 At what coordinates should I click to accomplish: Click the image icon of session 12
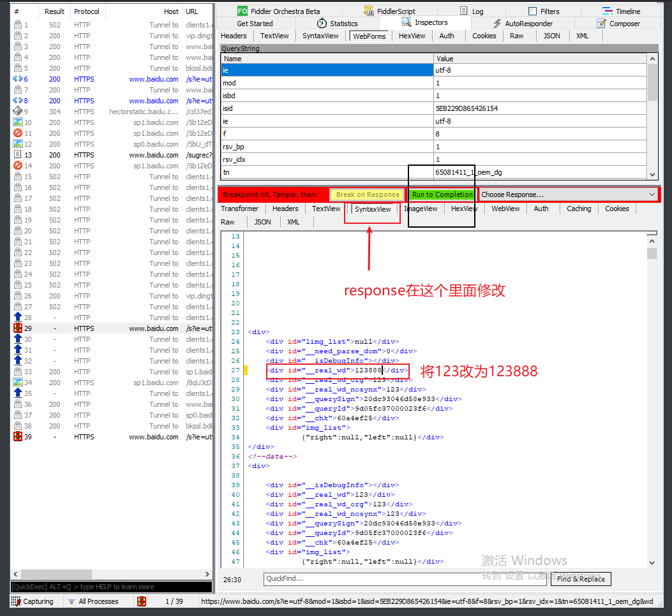pos(18,144)
